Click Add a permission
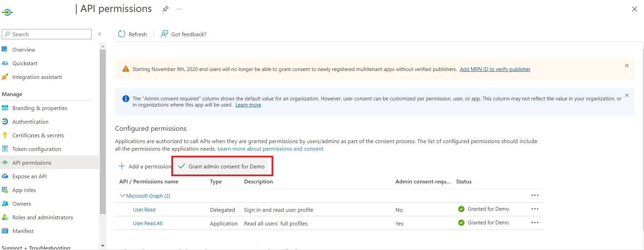The height and width of the screenshot is (250, 644). [x=145, y=166]
